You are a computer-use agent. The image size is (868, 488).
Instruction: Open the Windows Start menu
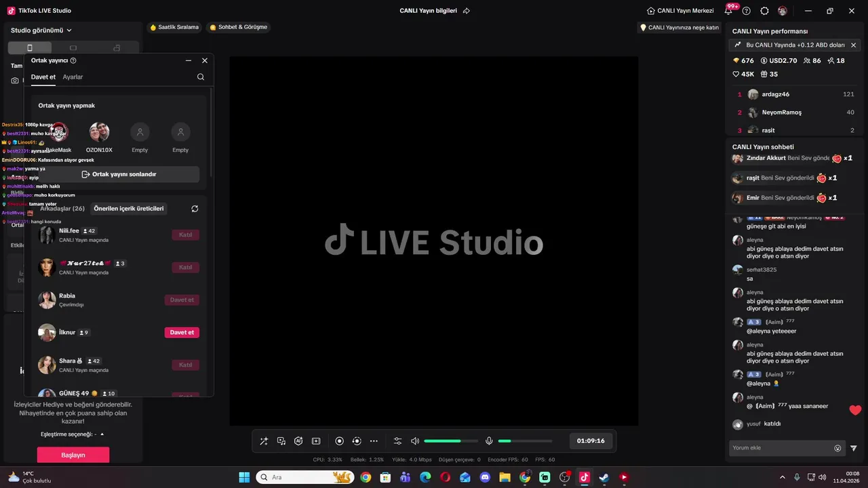tap(244, 477)
